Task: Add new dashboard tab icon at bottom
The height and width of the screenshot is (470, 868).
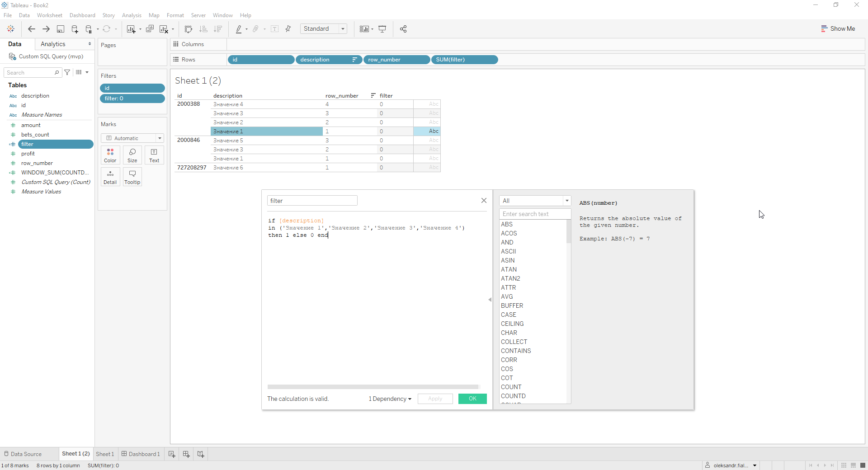Action: (x=186, y=454)
